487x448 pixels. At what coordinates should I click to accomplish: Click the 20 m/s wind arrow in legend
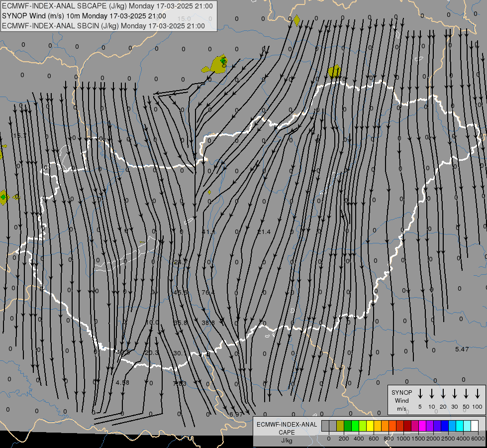443,394
